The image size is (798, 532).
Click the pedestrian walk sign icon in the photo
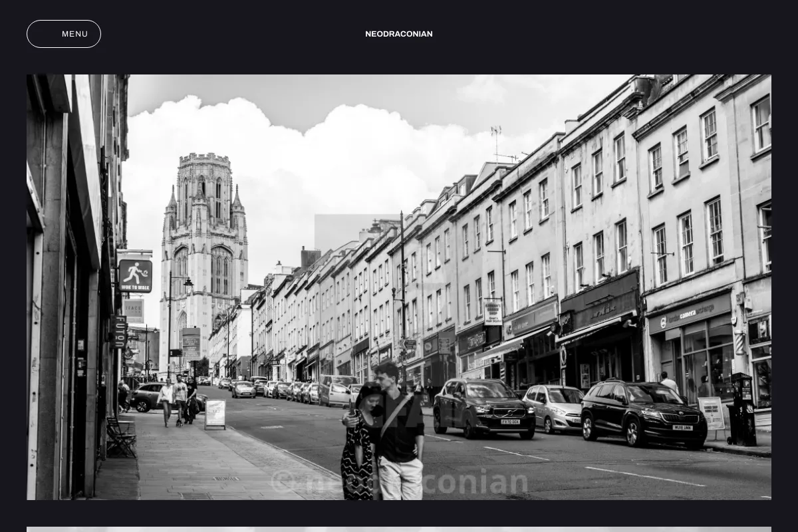pos(135,276)
